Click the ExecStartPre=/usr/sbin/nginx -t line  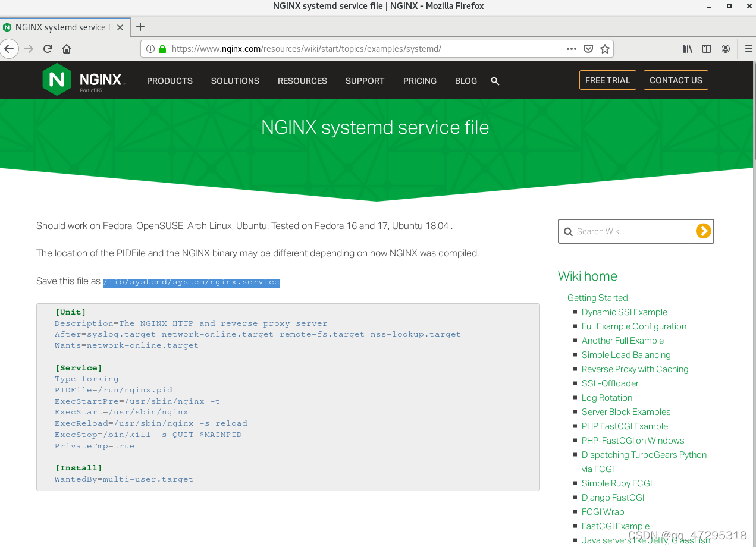click(137, 401)
